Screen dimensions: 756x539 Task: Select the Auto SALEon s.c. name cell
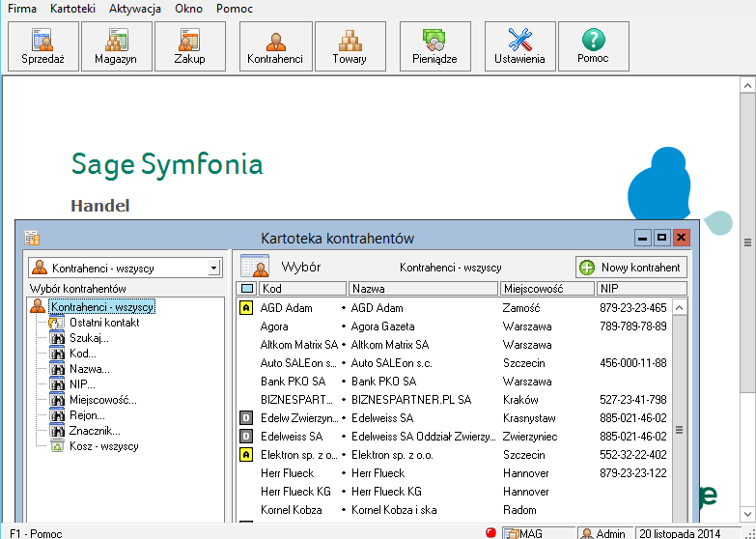point(391,363)
